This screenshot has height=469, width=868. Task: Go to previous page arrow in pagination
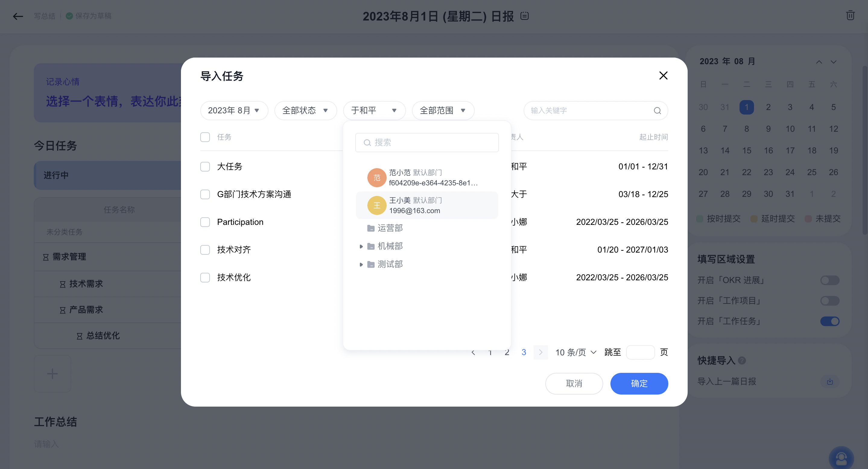[x=473, y=353]
